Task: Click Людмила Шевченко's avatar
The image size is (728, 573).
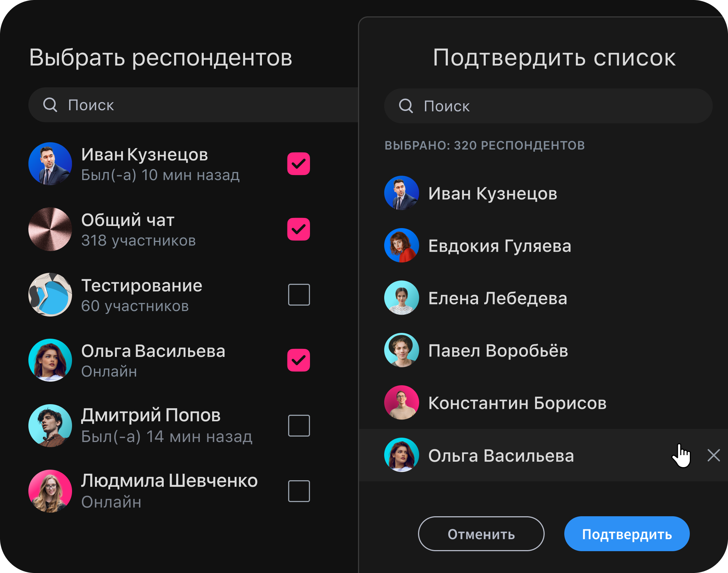Action: tap(50, 491)
